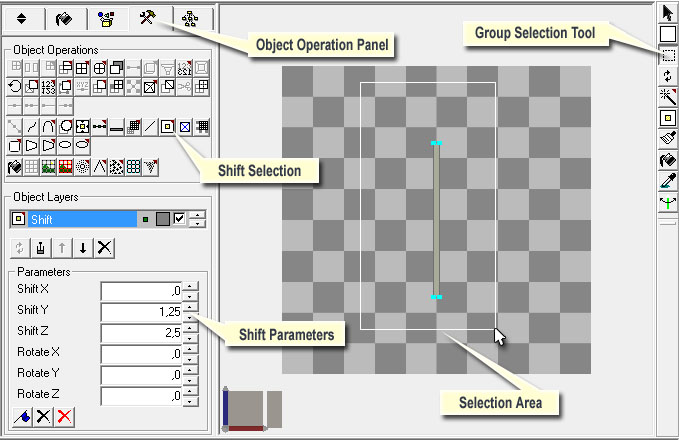679x440 pixels.
Task: Select the Shift Selection operation icon
Action: [167, 127]
